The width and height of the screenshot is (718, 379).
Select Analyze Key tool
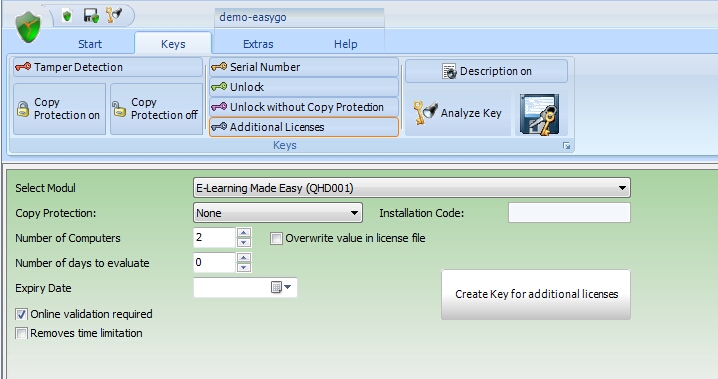pos(457,113)
